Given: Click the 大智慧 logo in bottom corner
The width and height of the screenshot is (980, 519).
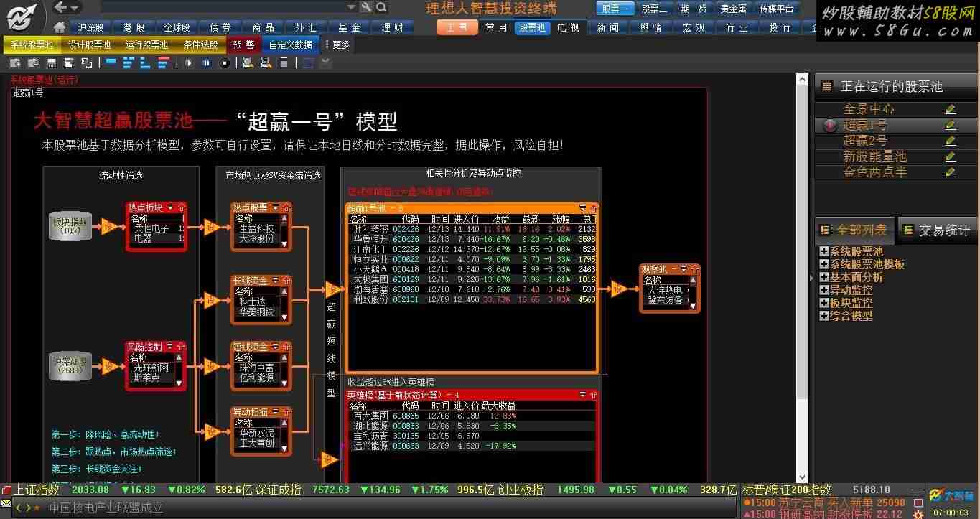Looking at the screenshot, I should tap(951, 496).
